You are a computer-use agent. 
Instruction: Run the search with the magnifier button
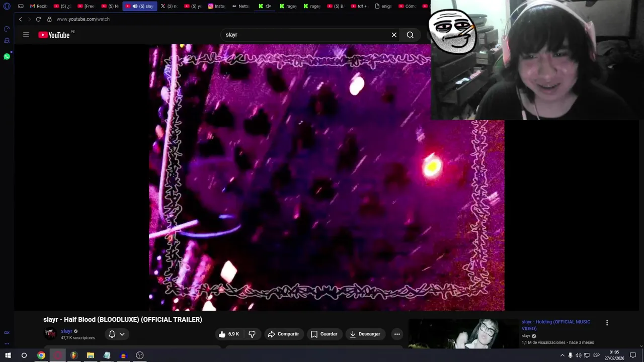(x=410, y=35)
